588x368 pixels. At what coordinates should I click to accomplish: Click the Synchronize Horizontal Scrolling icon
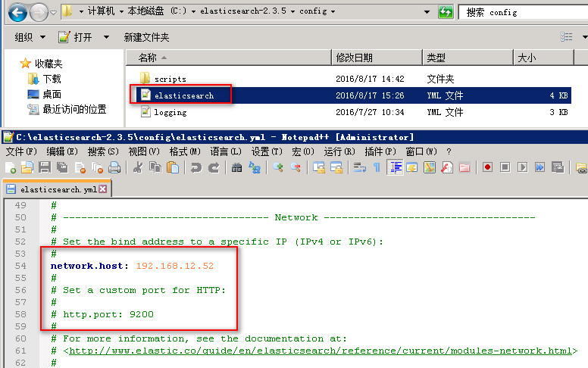[336, 167]
